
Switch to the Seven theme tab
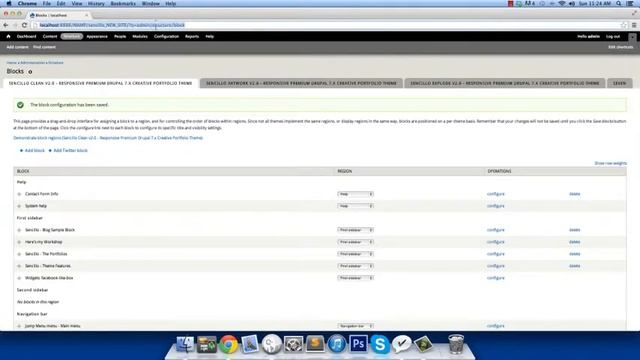tap(620, 83)
